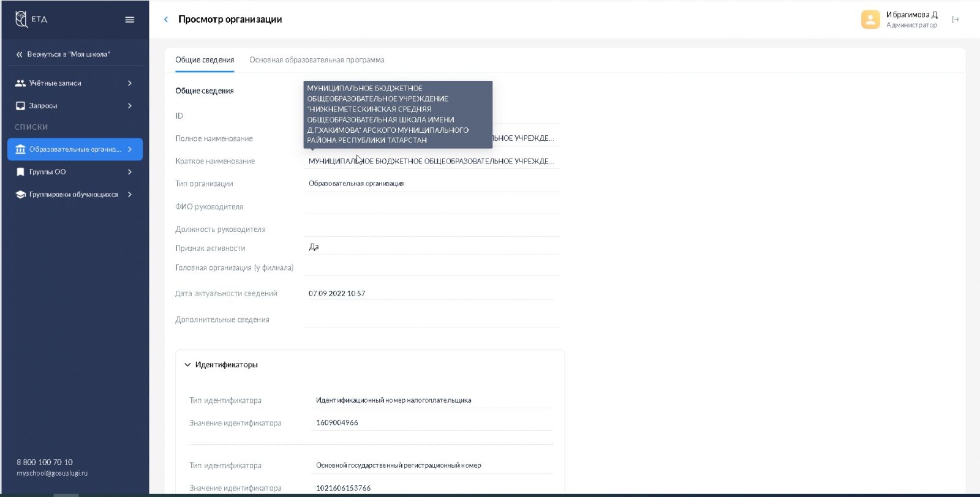Click the myschool@gosuslugi.ru email link
Screen dimensions: 980x497
[52, 473]
